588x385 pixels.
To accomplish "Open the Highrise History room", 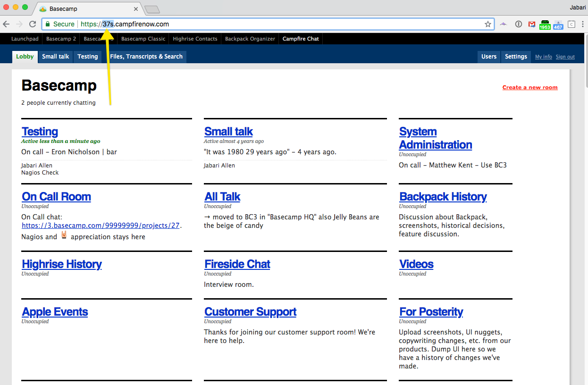I will click(x=62, y=264).
